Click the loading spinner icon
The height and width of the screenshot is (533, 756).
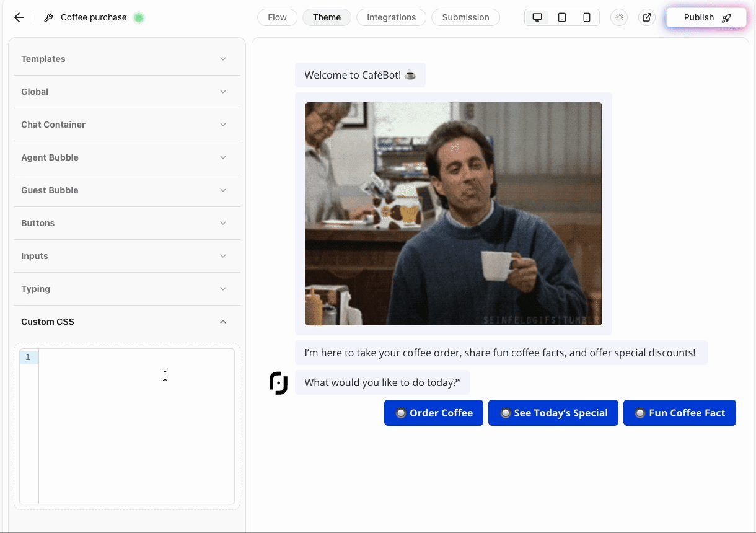pyautogui.click(x=618, y=17)
